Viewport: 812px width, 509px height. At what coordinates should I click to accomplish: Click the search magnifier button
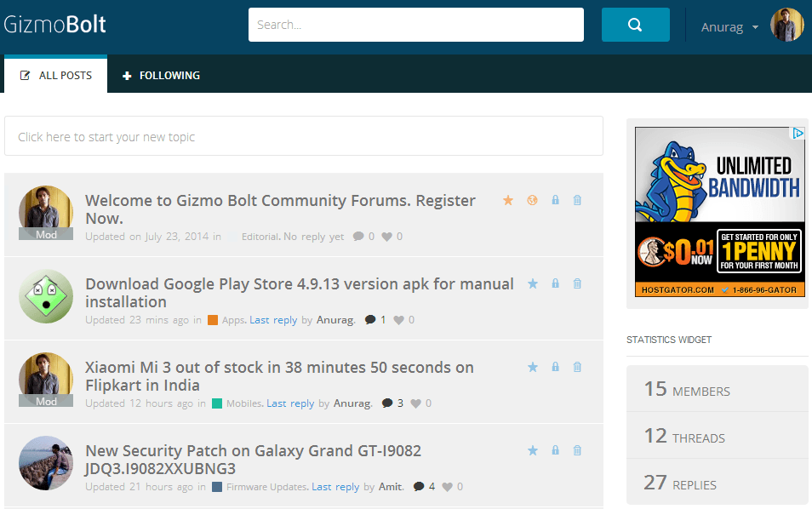tap(636, 25)
